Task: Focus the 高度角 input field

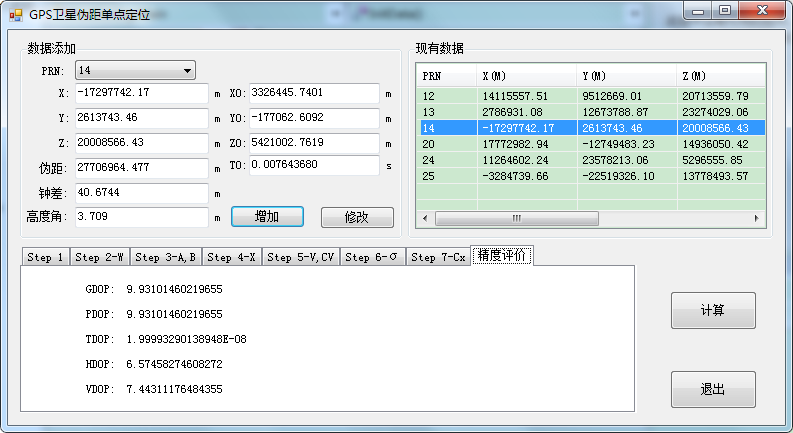Action: pos(141,216)
